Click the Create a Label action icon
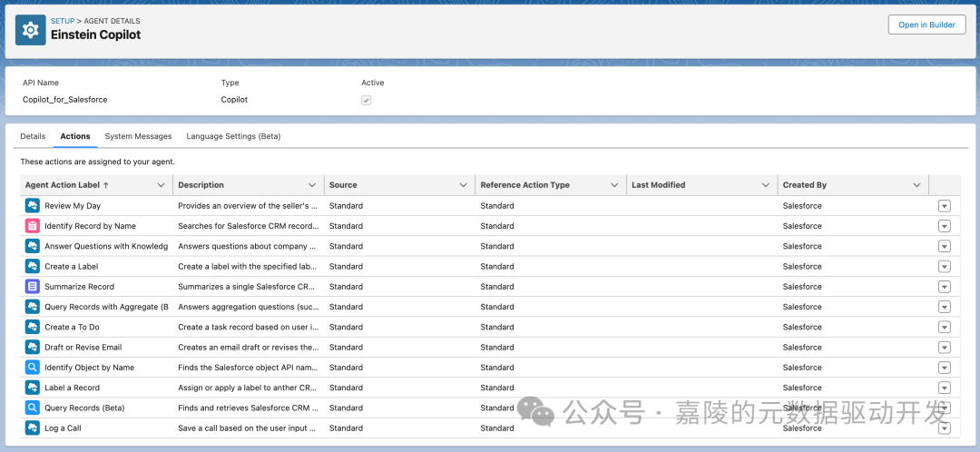This screenshot has height=452, width=980. point(33,266)
